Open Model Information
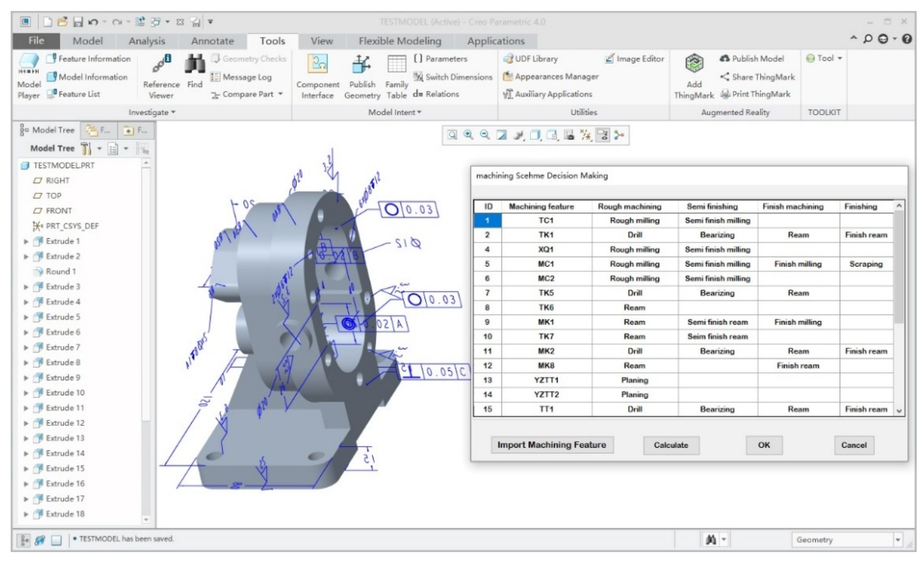Screen dimensions: 924x565 point(87,77)
